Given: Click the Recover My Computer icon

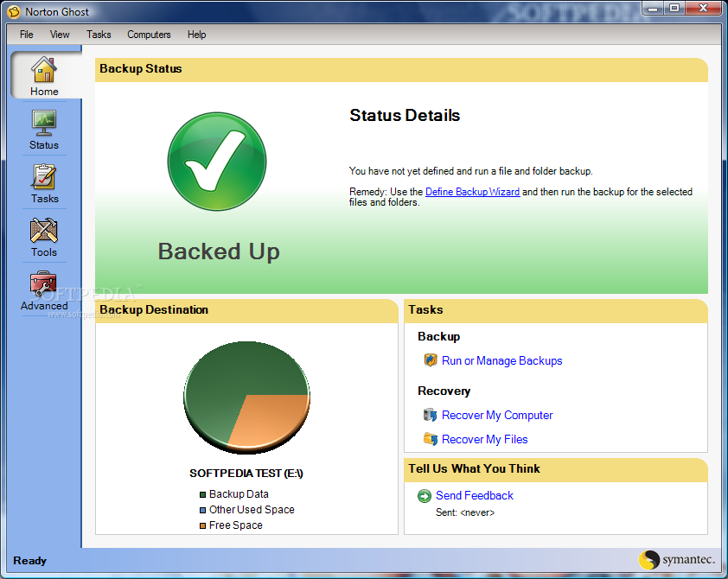Looking at the screenshot, I should point(431,415).
